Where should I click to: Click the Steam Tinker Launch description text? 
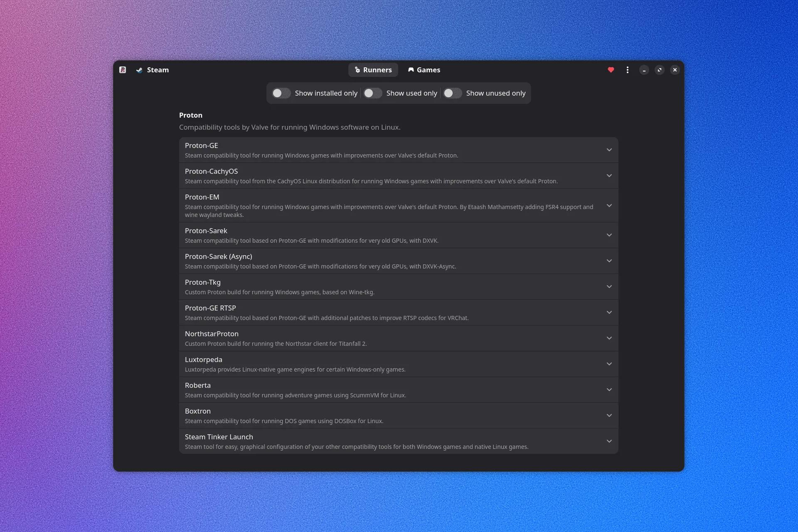click(357, 447)
